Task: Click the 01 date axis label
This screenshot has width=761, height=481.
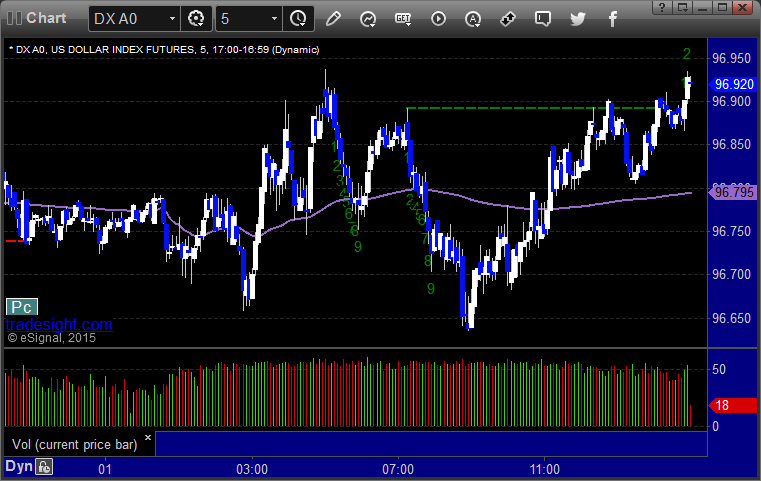Action: [105, 469]
